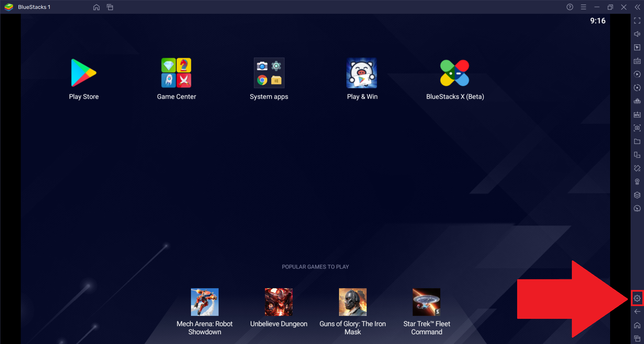Open Mech Arena: Robot Showdown thumbnail

click(204, 302)
